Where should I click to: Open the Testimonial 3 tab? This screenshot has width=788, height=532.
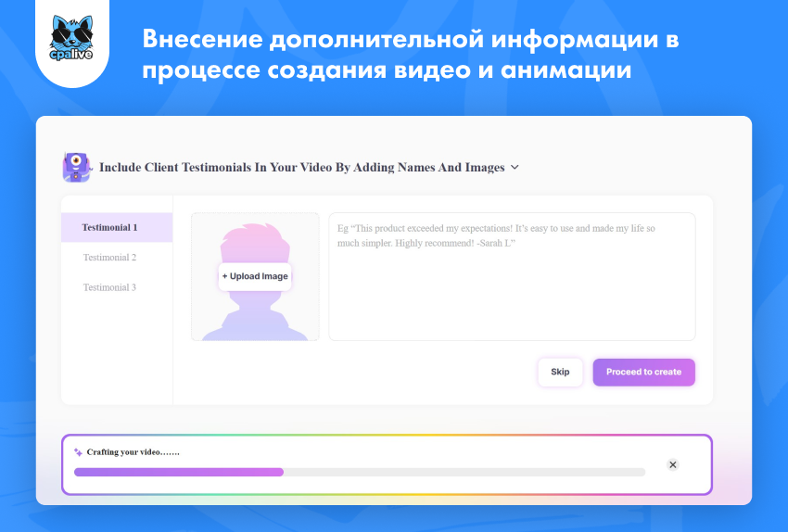[x=109, y=287]
